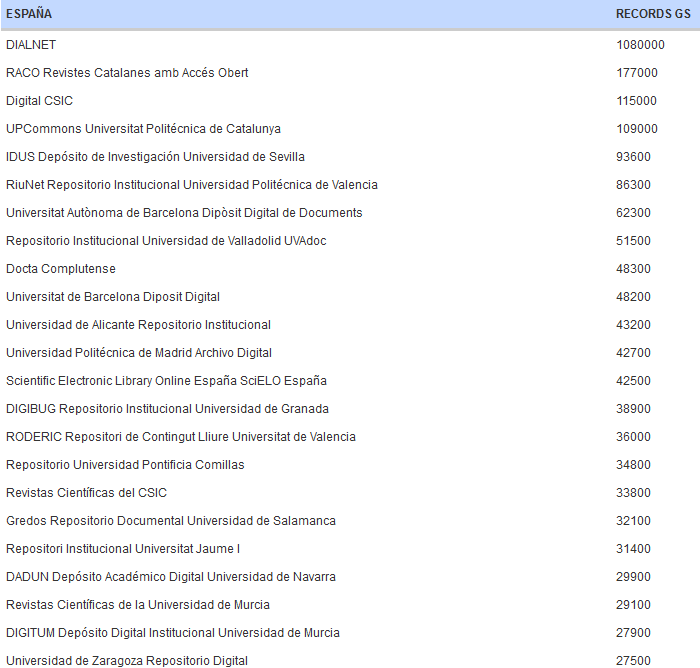Select the value 32100
The width and height of the screenshot is (700, 668).
[x=633, y=521]
